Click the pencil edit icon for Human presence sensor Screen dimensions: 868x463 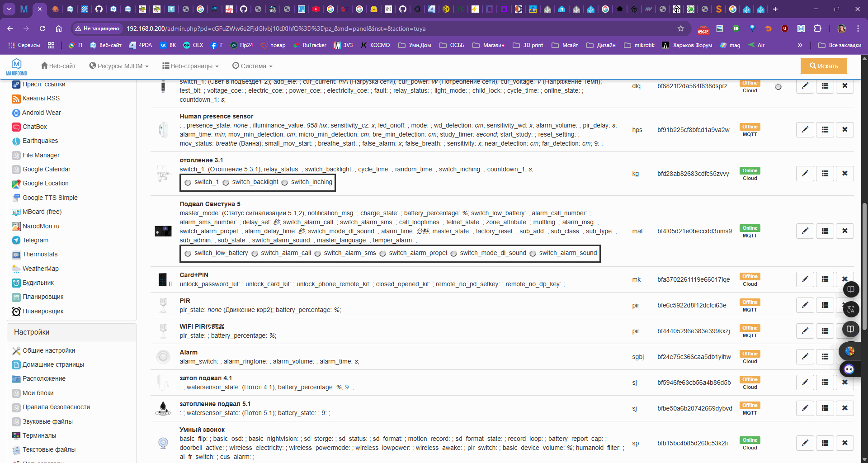805,130
